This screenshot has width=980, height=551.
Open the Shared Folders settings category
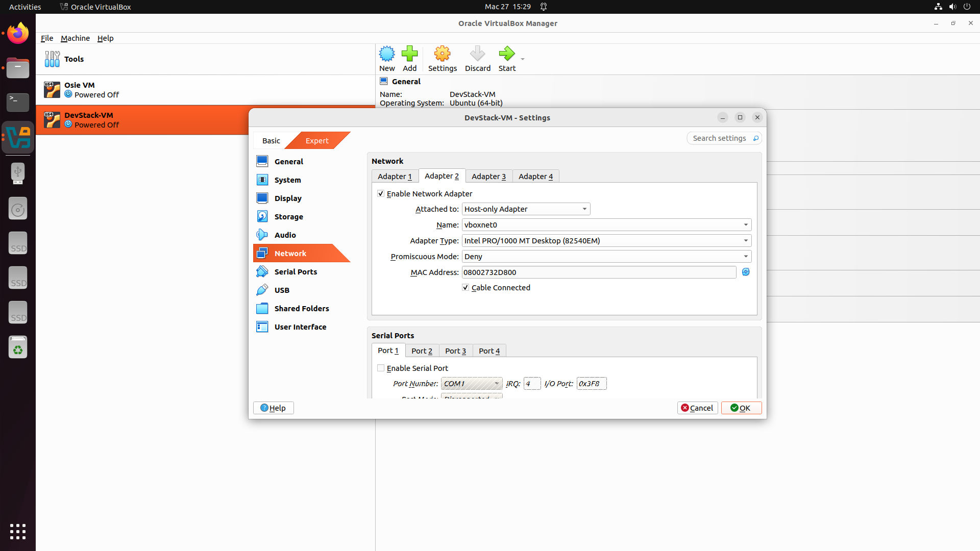[x=302, y=308]
